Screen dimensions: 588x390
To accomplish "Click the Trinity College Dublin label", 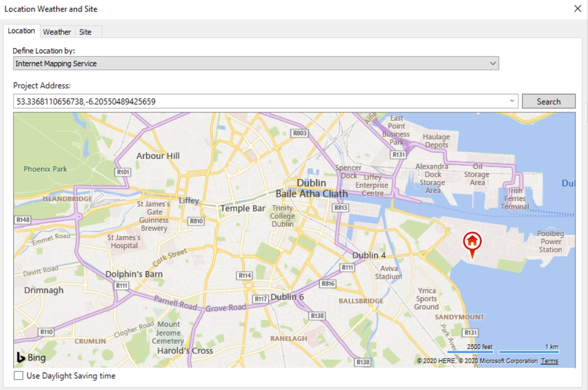I will tap(283, 216).
